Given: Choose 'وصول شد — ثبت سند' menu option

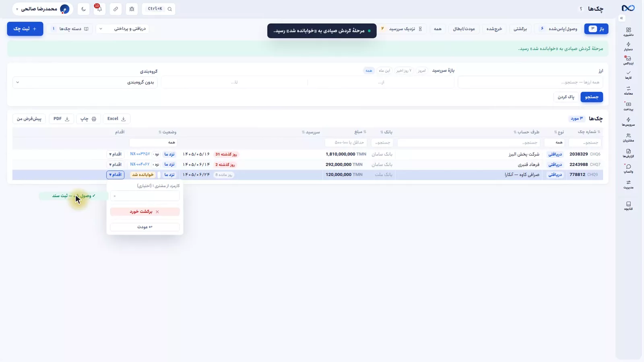Looking at the screenshot, I should pyautogui.click(x=74, y=196).
